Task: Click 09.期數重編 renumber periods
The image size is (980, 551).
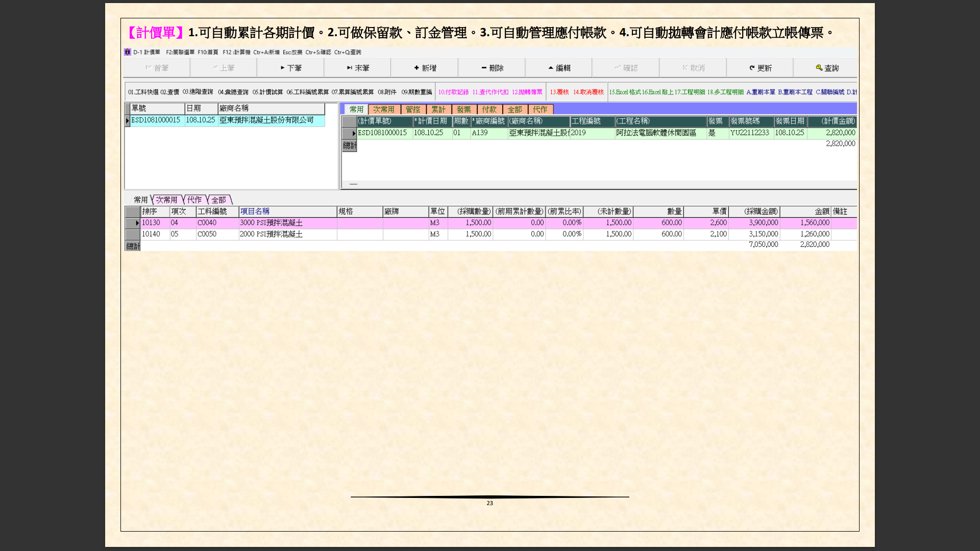Action: [x=416, y=92]
